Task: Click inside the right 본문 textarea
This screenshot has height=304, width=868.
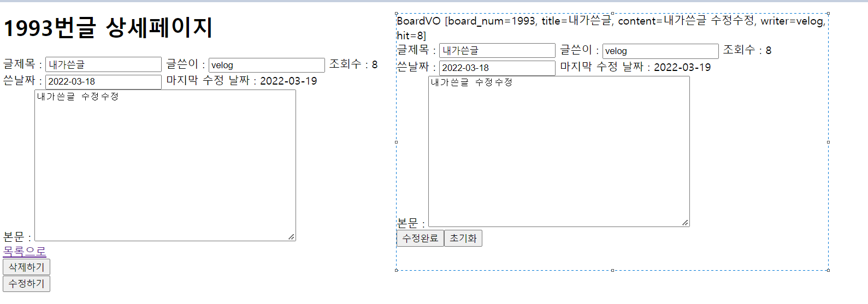Action: coord(559,152)
